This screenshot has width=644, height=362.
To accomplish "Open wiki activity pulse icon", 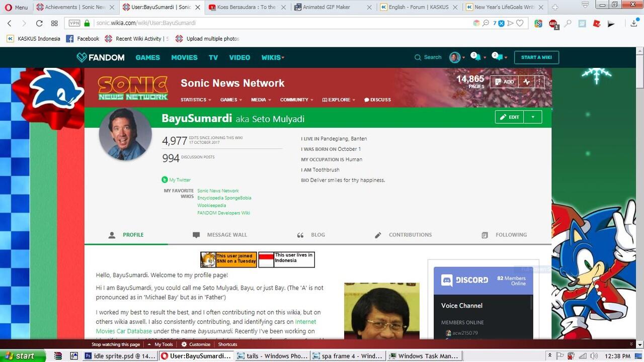I will [526, 82].
